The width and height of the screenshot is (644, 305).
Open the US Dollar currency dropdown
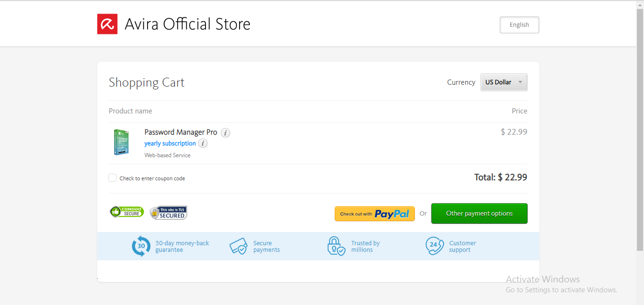tap(504, 82)
